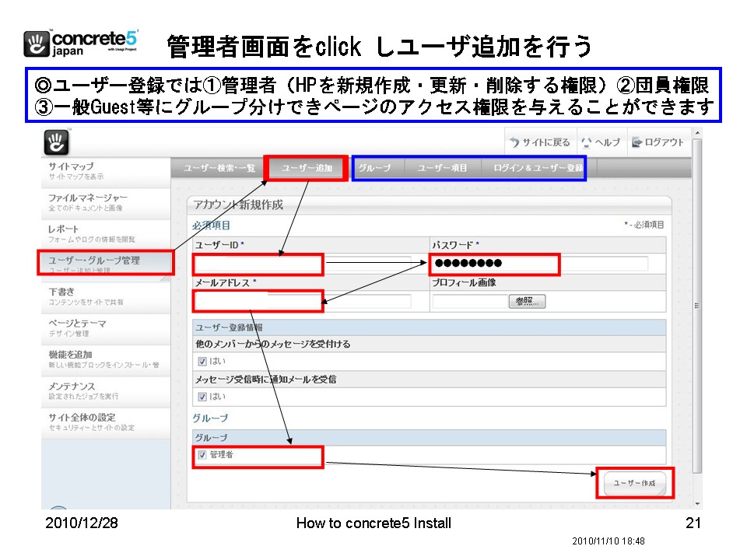The height and width of the screenshot is (560, 747).
Task: Open the ログイン＆ユーザー登録 tab
Action: click(x=538, y=168)
